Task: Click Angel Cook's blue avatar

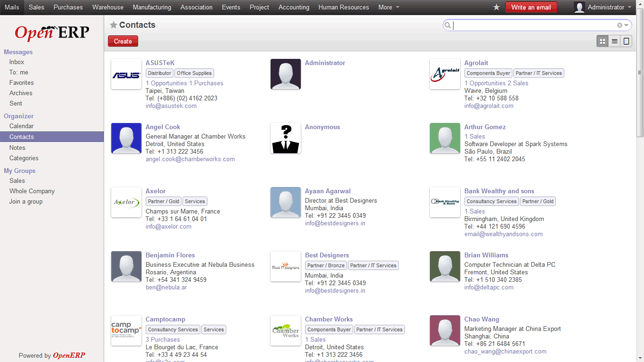Action: point(126,138)
